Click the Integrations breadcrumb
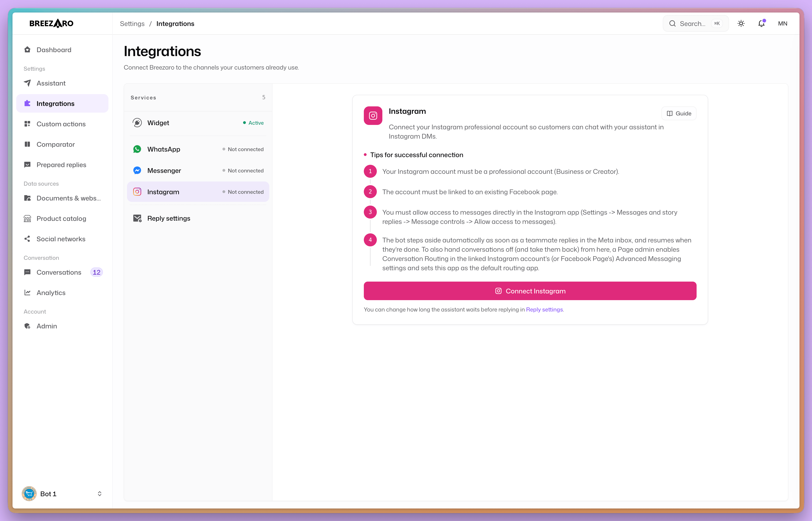This screenshot has width=812, height=521. click(175, 23)
